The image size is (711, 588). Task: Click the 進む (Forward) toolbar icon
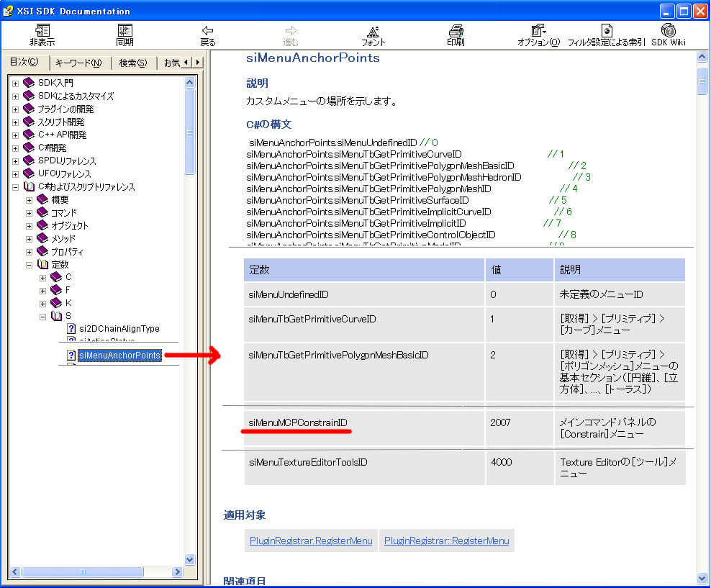(290, 30)
